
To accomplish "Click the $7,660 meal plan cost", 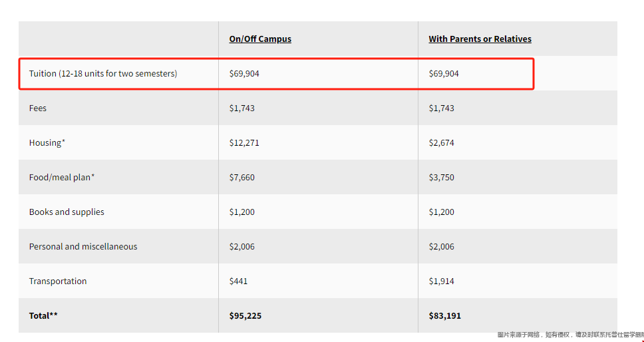I will (242, 178).
